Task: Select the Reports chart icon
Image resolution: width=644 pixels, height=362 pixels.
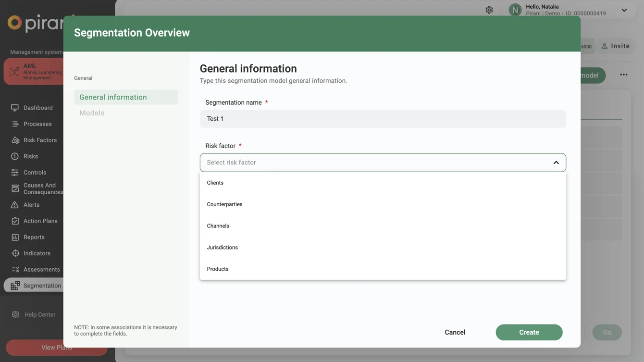Action: click(15, 237)
